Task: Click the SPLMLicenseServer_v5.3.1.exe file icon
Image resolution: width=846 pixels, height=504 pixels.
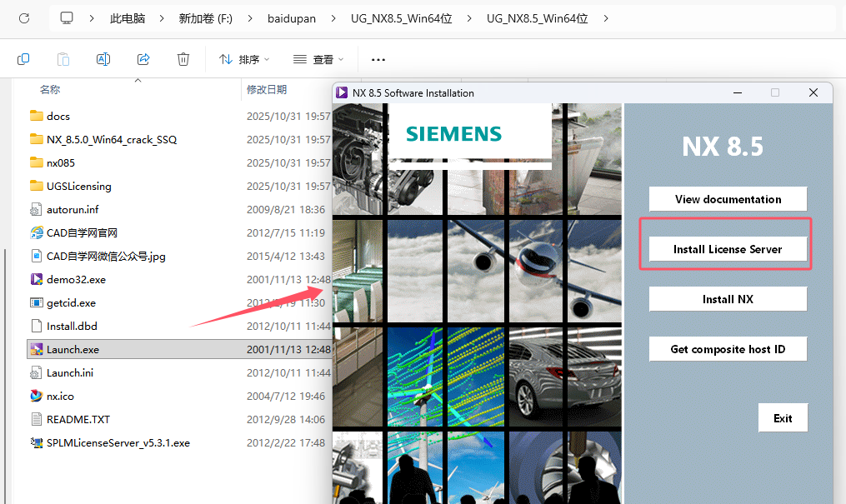Action: coord(36,443)
